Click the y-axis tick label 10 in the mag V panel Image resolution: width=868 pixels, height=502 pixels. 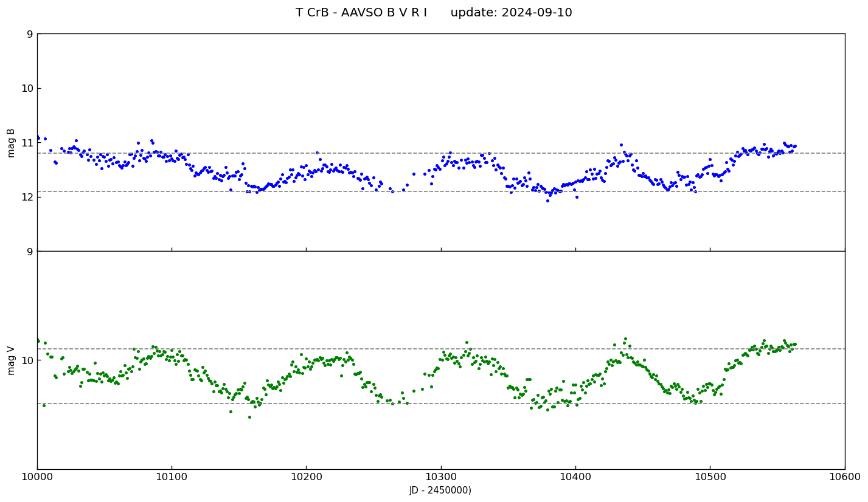tap(27, 360)
